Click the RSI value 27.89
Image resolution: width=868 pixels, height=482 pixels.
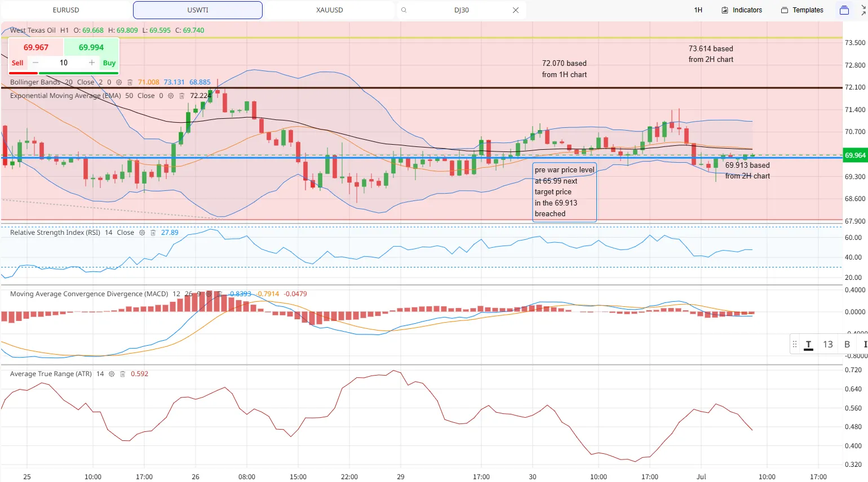point(170,233)
